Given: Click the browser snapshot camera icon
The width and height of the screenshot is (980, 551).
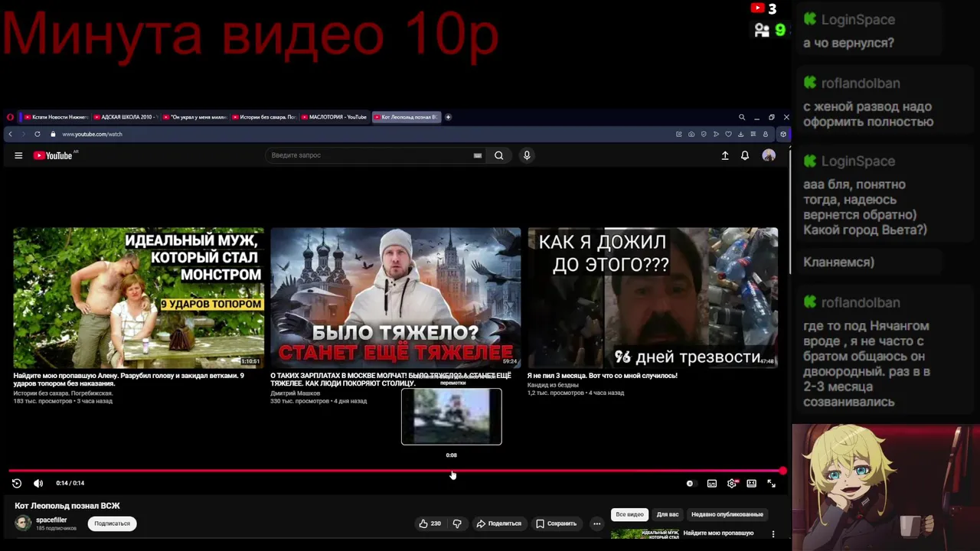Looking at the screenshot, I should coord(691,134).
